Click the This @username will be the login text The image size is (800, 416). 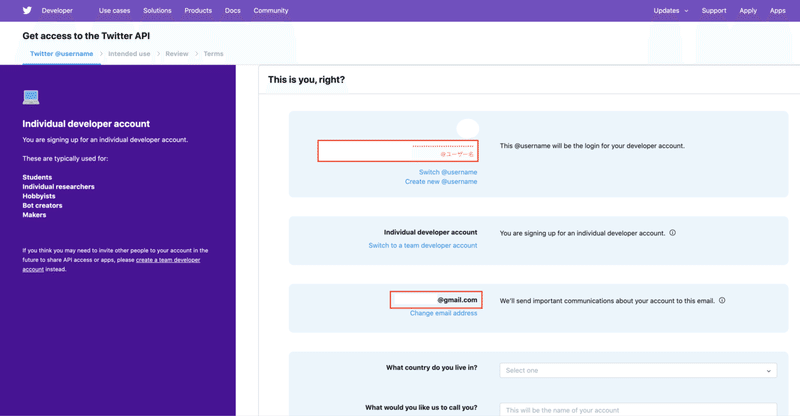tap(592, 146)
